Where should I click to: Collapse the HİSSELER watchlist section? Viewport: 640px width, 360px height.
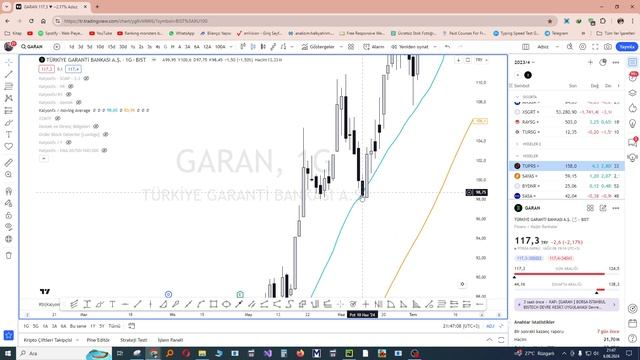(518, 156)
